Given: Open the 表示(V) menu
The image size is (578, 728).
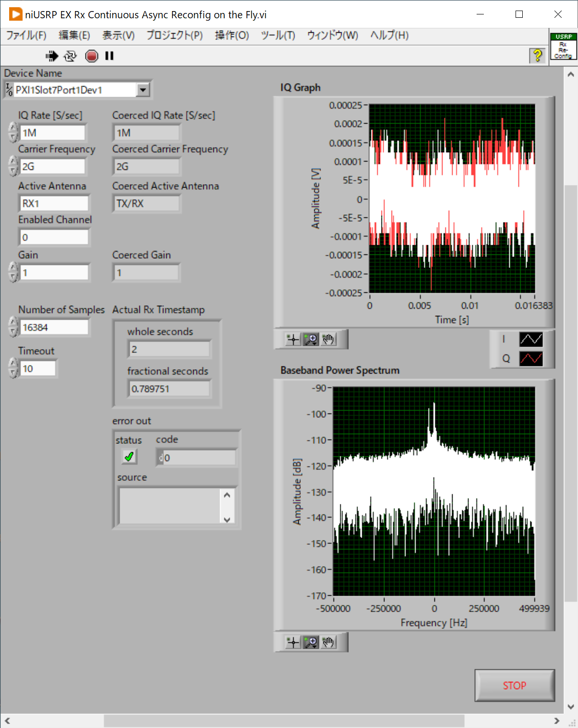Looking at the screenshot, I should click(118, 36).
